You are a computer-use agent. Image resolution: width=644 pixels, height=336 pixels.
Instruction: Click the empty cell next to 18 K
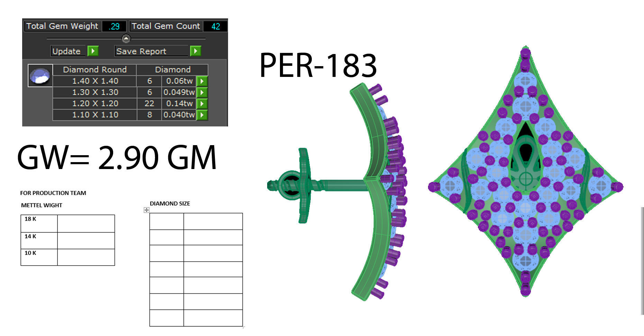pyautogui.click(x=86, y=223)
